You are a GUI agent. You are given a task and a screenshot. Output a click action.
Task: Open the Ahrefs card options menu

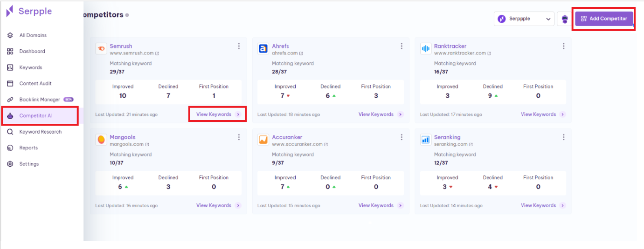(x=402, y=46)
